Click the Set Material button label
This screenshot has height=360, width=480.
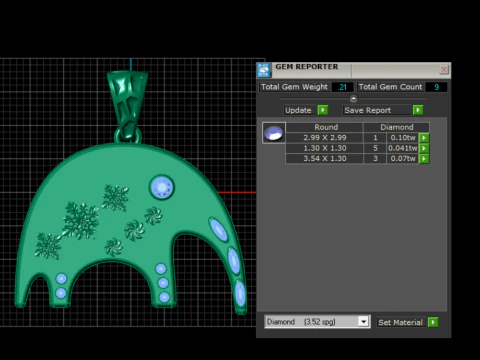point(400,322)
